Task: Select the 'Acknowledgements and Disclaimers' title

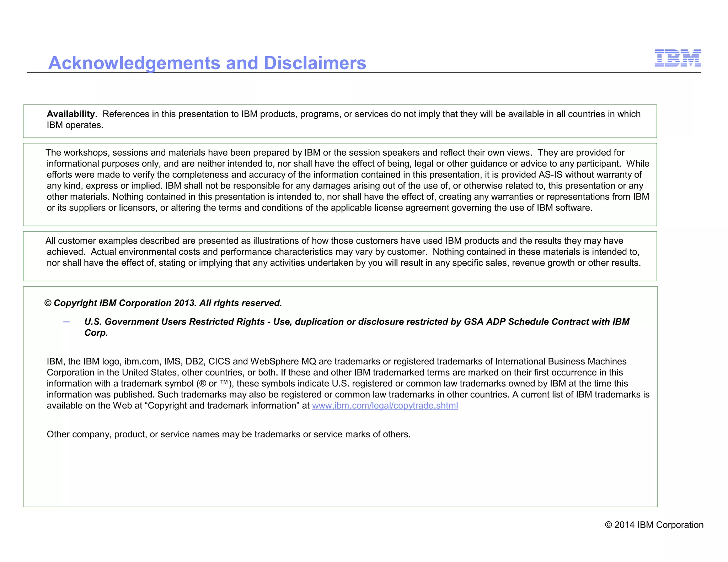Action: pos(207,63)
